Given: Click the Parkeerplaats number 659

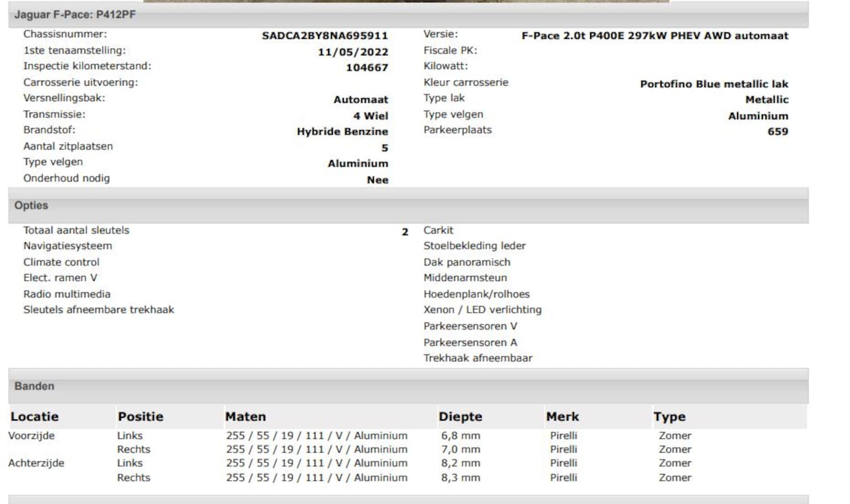Looking at the screenshot, I should click(x=778, y=132).
